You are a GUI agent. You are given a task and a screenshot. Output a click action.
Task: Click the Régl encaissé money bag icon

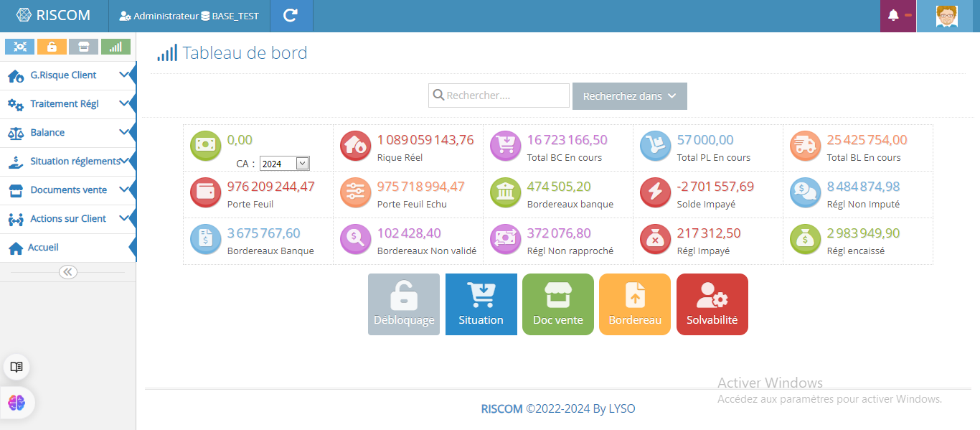tap(804, 239)
